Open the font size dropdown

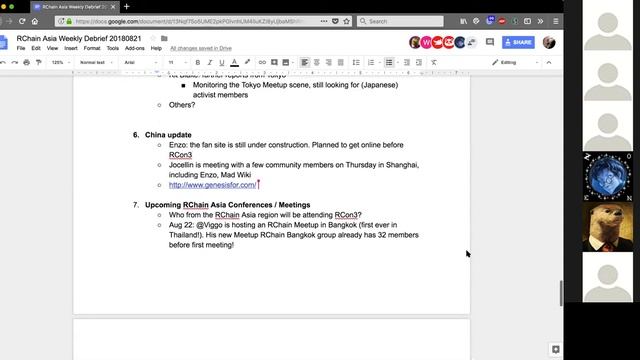point(178,62)
